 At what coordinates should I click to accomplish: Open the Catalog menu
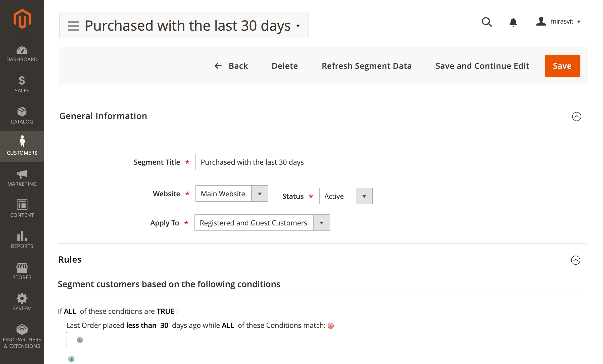click(x=22, y=115)
